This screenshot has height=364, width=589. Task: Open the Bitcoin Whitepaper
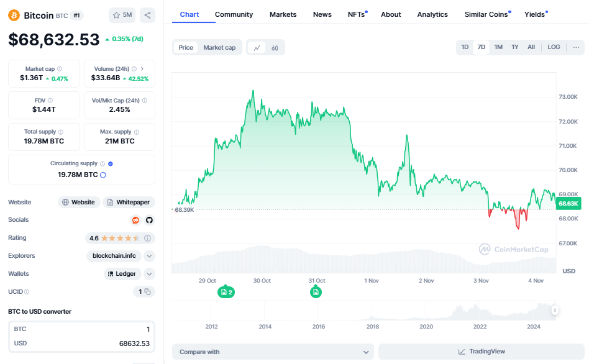tap(129, 202)
